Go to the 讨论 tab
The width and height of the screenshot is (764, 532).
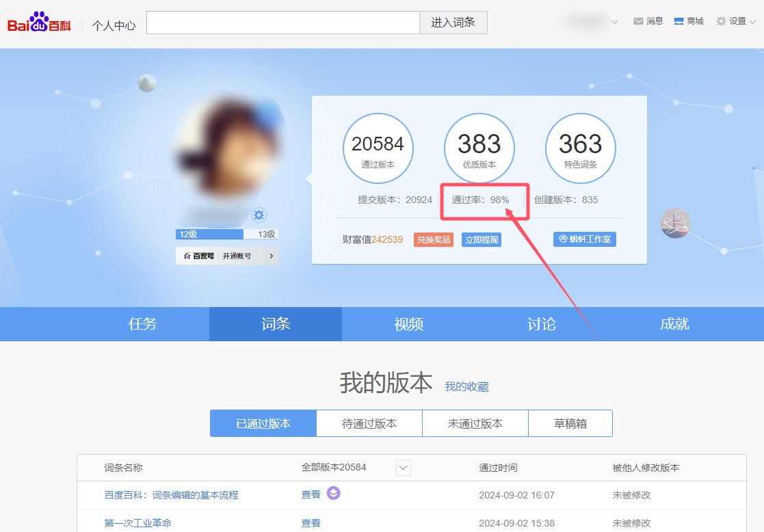pyautogui.click(x=541, y=324)
